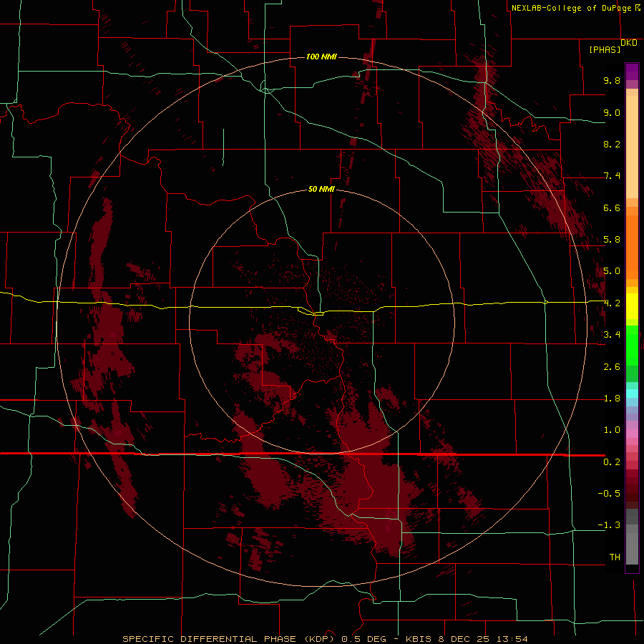The width and height of the screenshot is (644, 644).
Task: Click the 2.6 scale value
Action: 612,367
